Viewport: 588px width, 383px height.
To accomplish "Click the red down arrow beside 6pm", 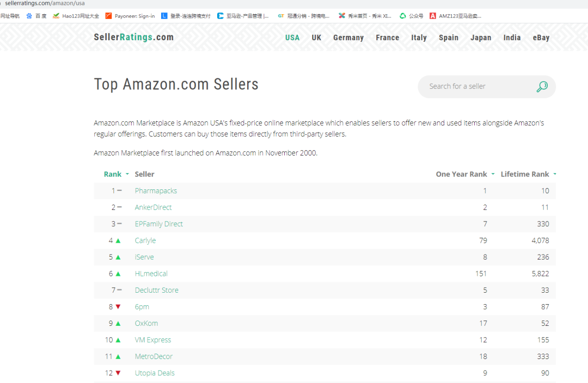I will coord(118,306).
